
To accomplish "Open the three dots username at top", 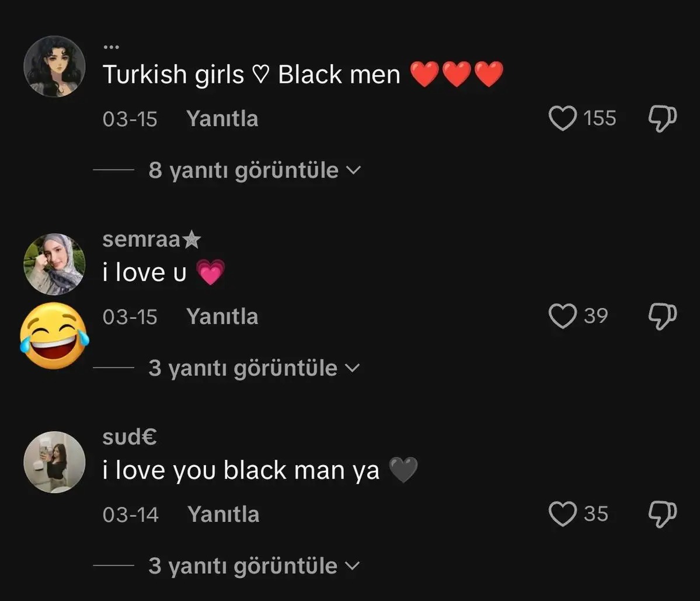I will [x=111, y=47].
